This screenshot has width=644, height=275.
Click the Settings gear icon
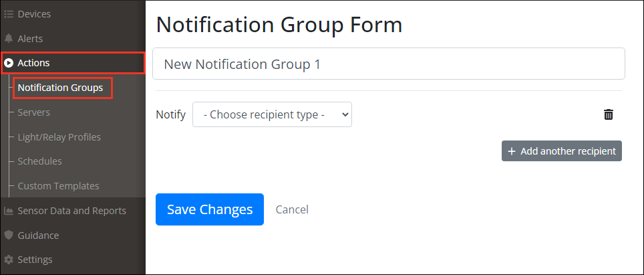[x=9, y=260]
